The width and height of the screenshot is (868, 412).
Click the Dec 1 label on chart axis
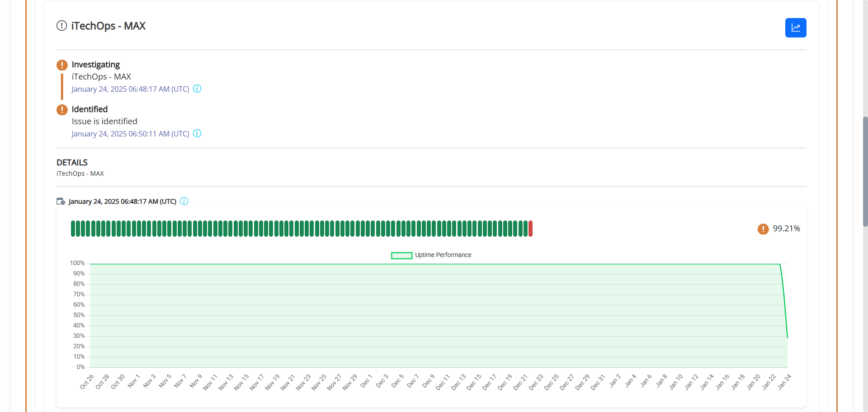pos(366,381)
